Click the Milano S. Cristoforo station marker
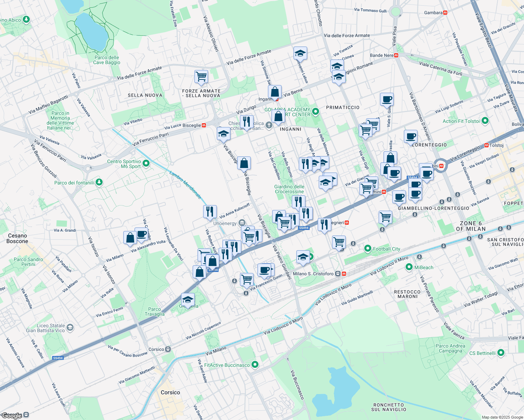This screenshot has width=524, height=420. pyautogui.click(x=338, y=274)
